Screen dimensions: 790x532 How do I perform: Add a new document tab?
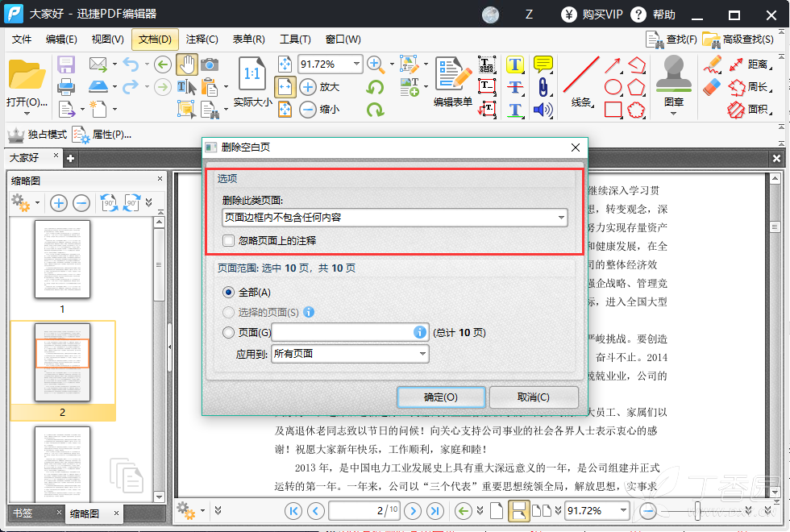tap(71, 158)
